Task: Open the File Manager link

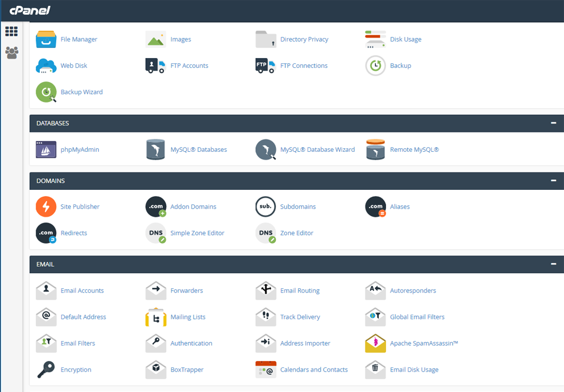Action: (x=79, y=39)
